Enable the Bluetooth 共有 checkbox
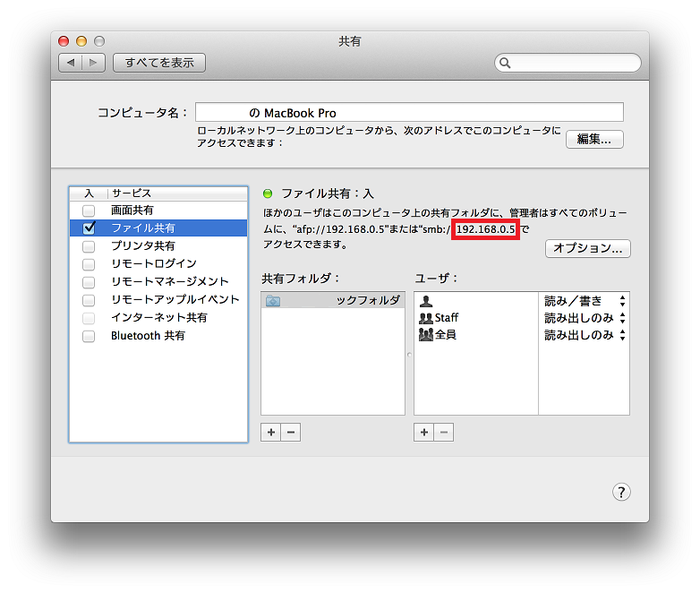This screenshot has width=700, height=593. tap(89, 336)
